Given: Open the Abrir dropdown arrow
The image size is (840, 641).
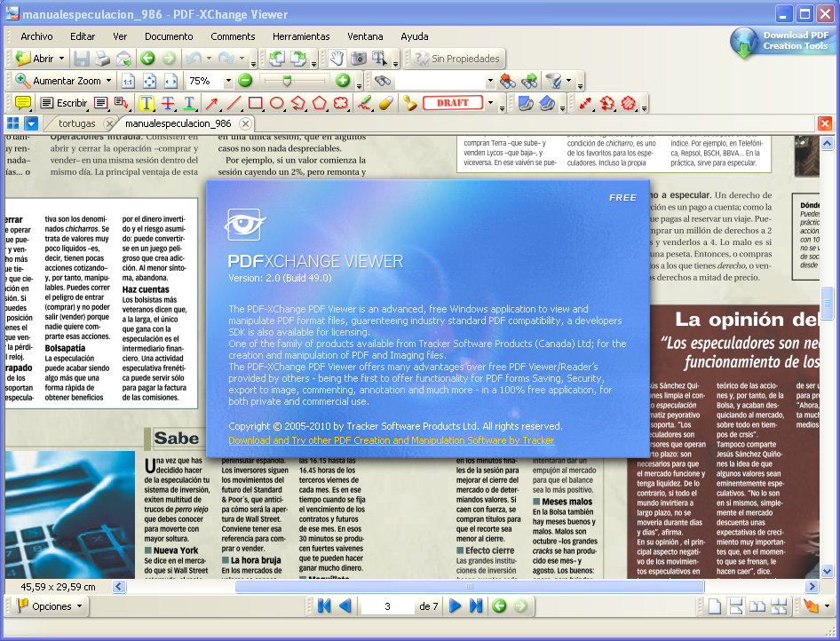Looking at the screenshot, I should [x=61, y=59].
